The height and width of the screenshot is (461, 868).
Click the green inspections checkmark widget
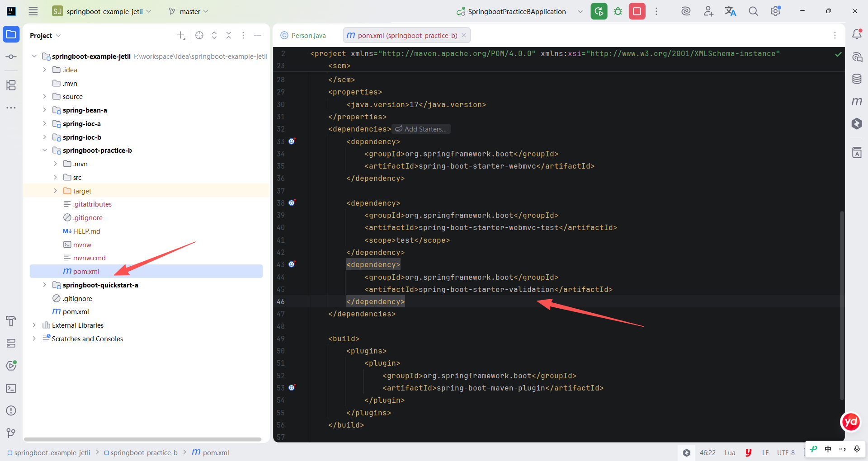(838, 54)
